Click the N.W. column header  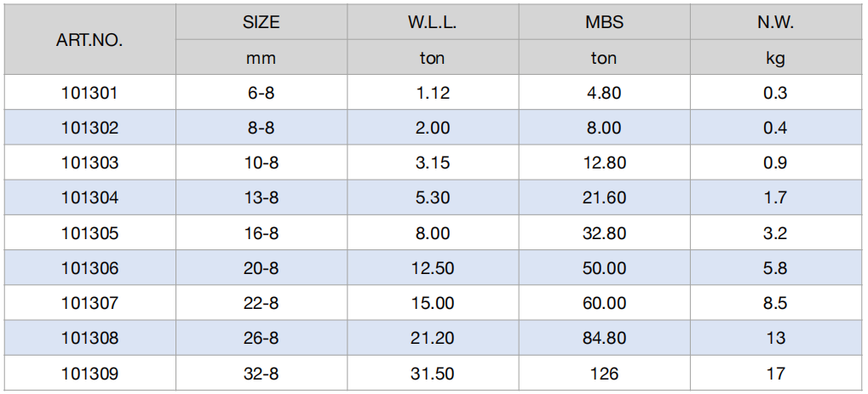tap(775, 23)
